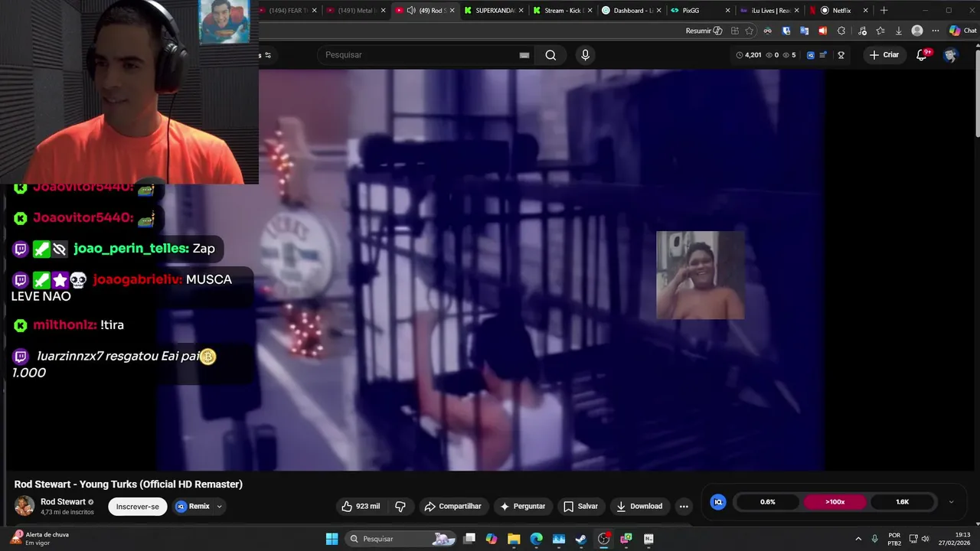Open the Copilot icon on the taskbar
Viewport: 980px width, 551px height.
point(492,539)
